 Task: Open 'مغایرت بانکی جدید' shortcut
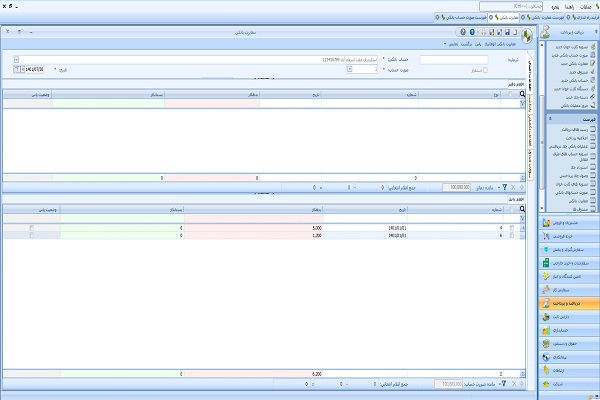pos(578,64)
